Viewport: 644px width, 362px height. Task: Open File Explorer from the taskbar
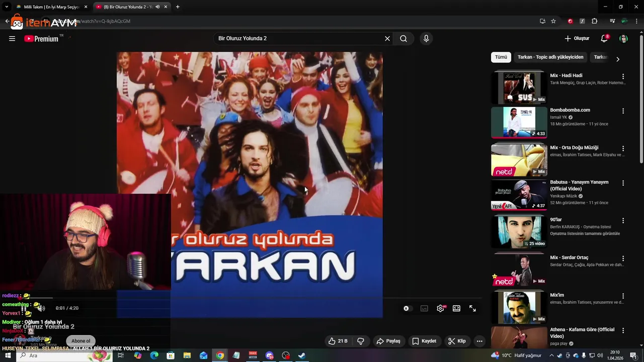pos(187,355)
